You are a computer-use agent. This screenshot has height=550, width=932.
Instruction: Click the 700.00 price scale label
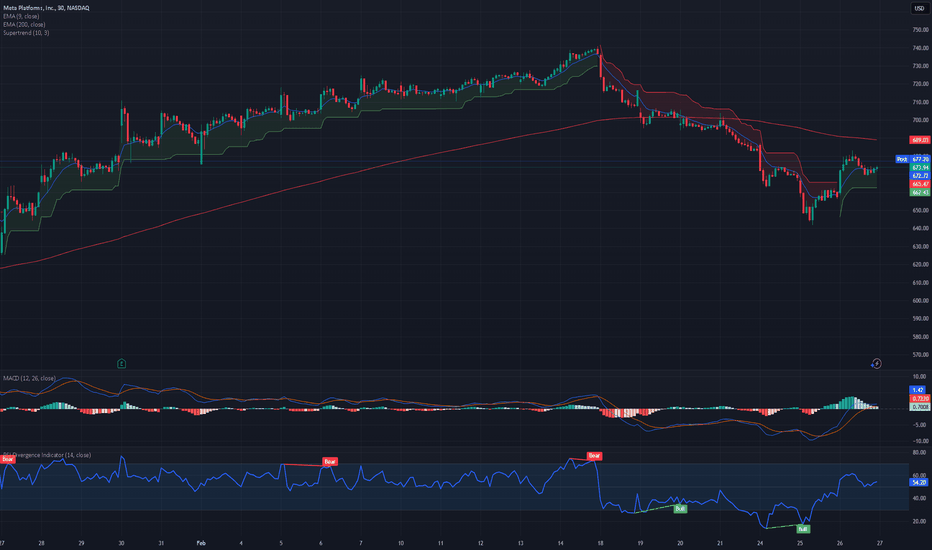tap(920, 120)
